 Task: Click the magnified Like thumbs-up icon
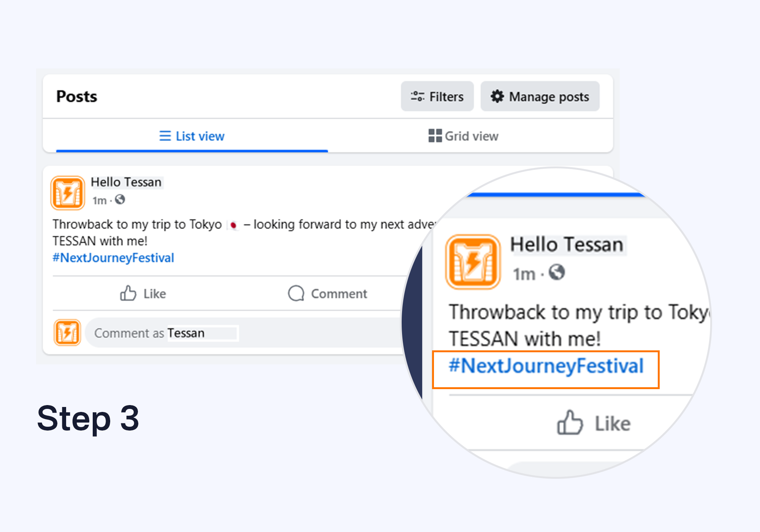(570, 423)
